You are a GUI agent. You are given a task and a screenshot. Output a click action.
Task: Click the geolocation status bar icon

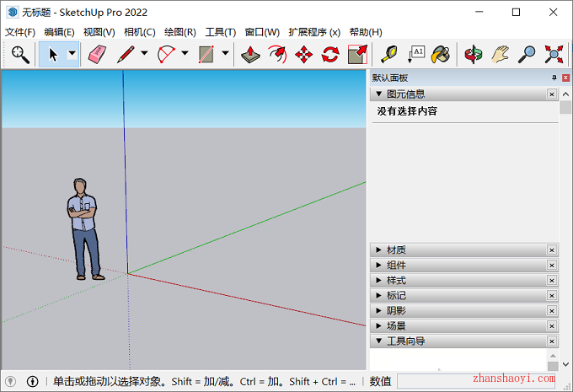tap(11, 381)
